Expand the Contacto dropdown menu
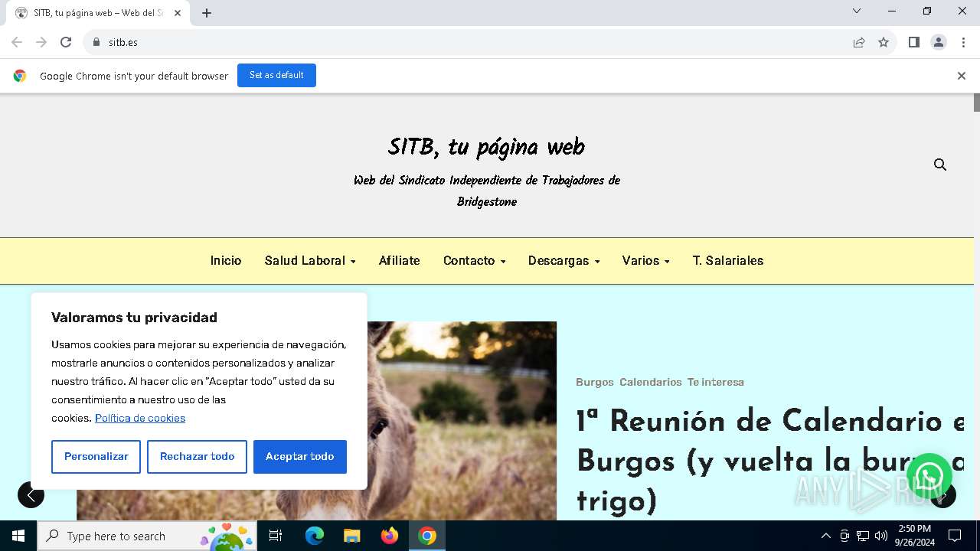This screenshot has width=980, height=551. tap(474, 260)
